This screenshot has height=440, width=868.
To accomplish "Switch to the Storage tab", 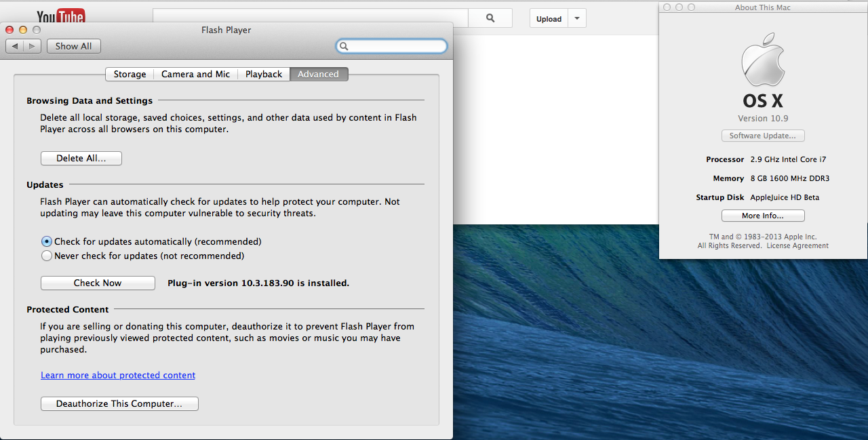I will (130, 74).
